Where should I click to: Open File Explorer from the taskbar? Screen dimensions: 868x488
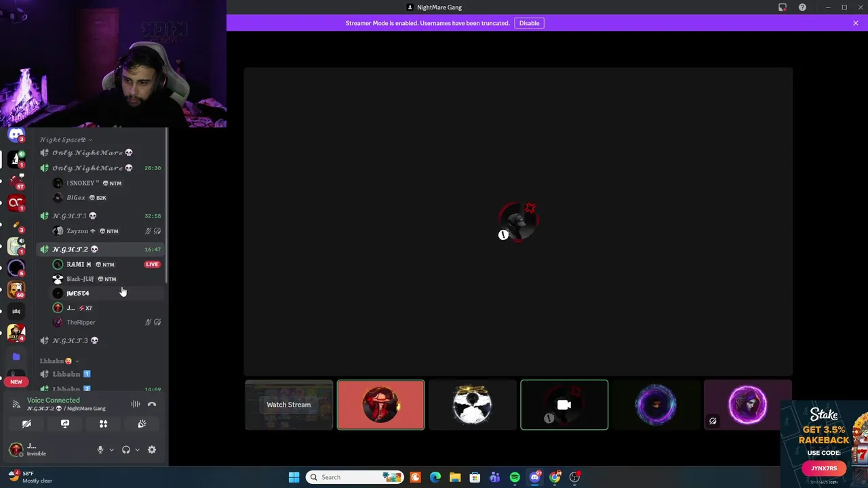pos(455,477)
